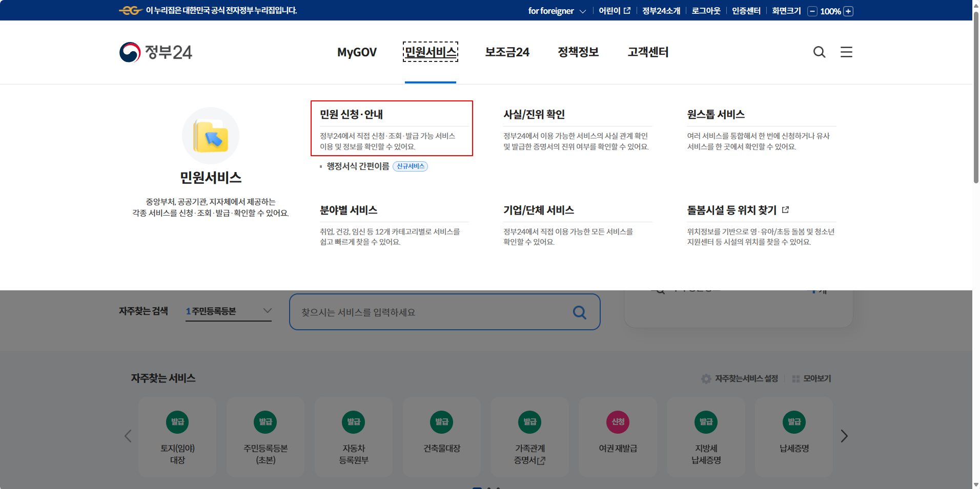
Task: Click the 100% screen size value
Action: pyautogui.click(x=830, y=11)
